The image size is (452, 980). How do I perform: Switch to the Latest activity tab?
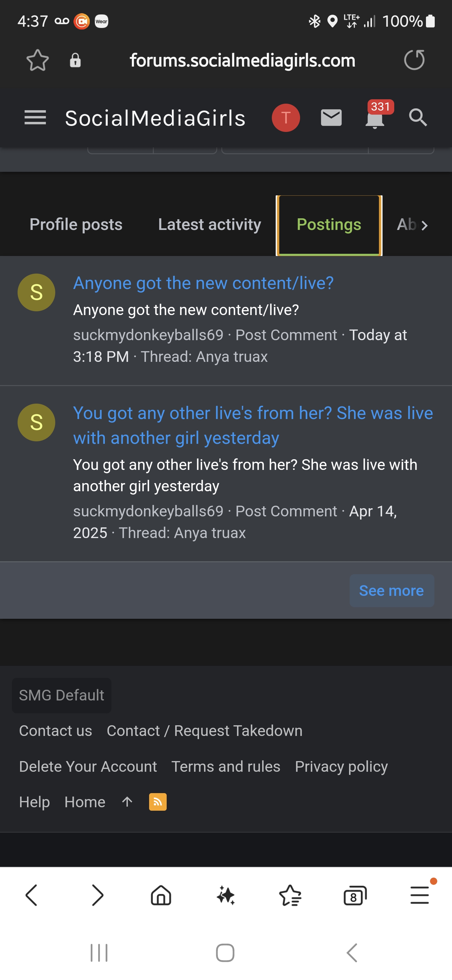[x=209, y=225]
